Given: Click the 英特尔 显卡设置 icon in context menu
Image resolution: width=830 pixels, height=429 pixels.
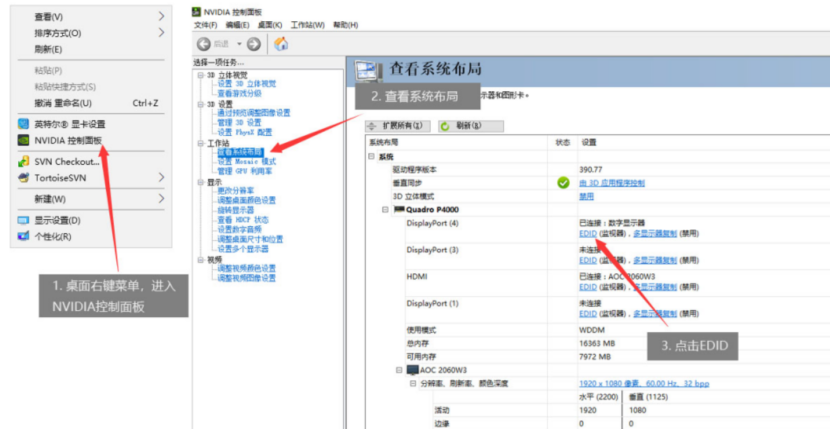Looking at the screenshot, I should tap(23, 124).
